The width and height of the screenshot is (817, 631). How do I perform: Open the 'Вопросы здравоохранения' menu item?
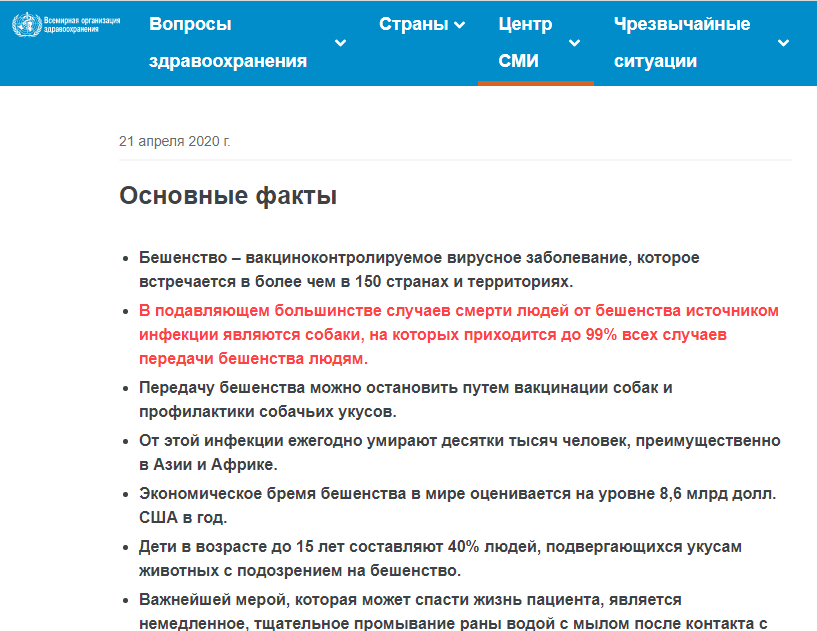click(228, 43)
